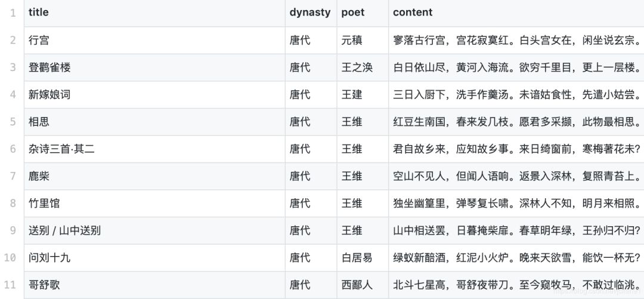The width and height of the screenshot is (644, 299).
Task: Select the dynasty column header
Action: 309,13
